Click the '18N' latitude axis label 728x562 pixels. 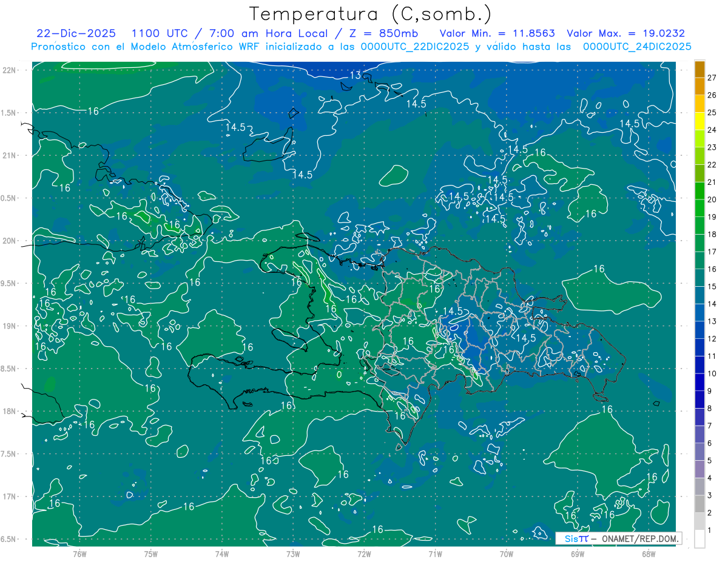(9, 411)
